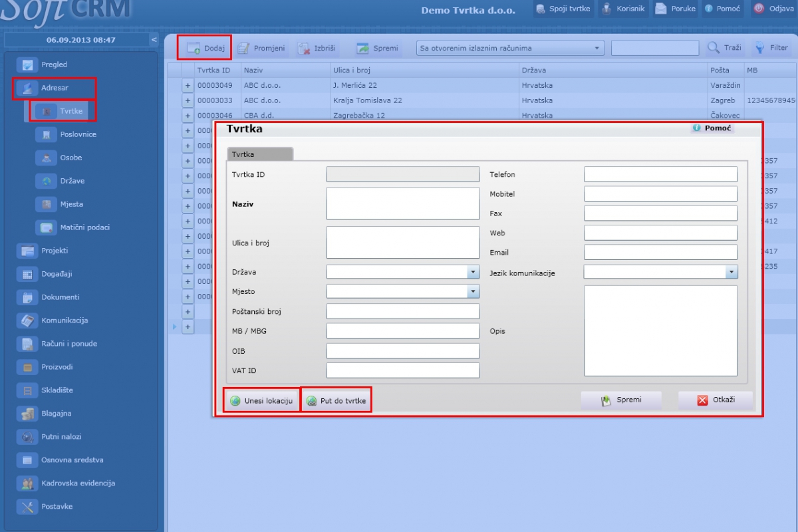
Task: Open Pomoć in the Tvrtka dialog
Action: coord(712,128)
